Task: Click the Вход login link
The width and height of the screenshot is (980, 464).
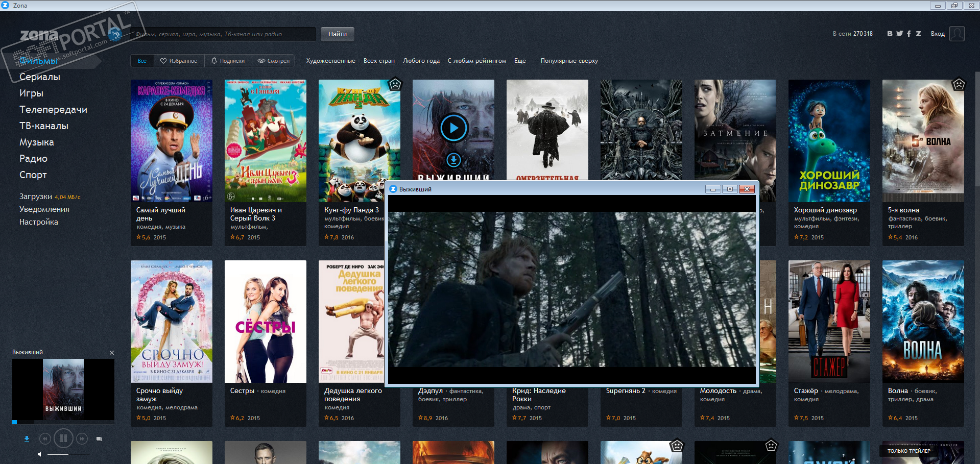Action: coord(938,34)
